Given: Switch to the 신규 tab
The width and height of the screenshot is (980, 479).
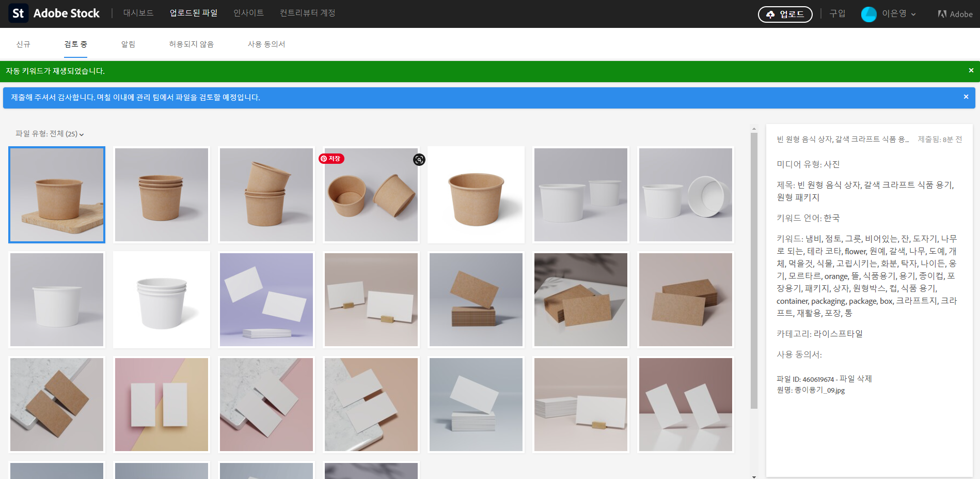Looking at the screenshot, I should pyautogui.click(x=23, y=44).
